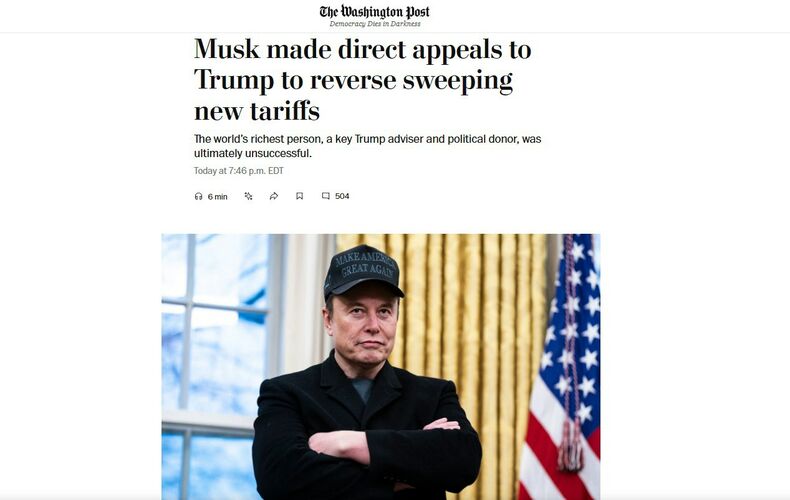
Task: Save article with the bookmark icon
Action: (x=299, y=196)
